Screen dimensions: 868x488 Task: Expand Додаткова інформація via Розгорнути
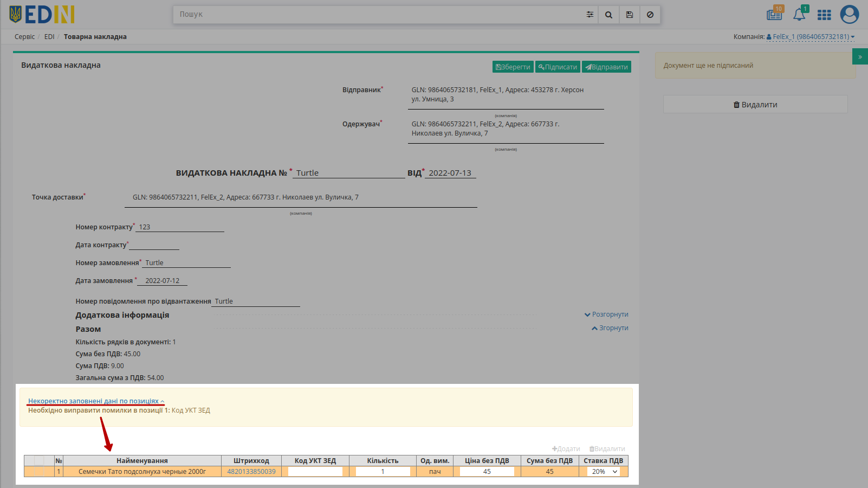click(606, 314)
